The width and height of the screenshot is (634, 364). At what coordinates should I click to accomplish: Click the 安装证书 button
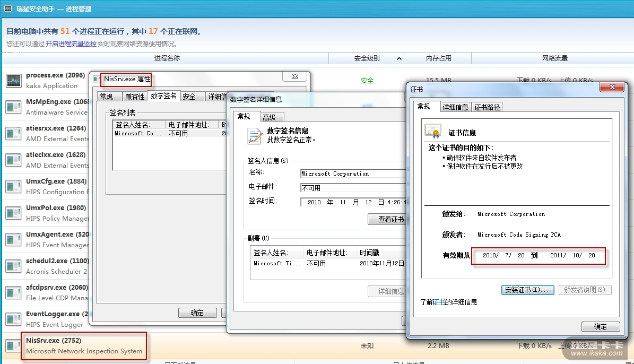pyautogui.click(x=528, y=290)
